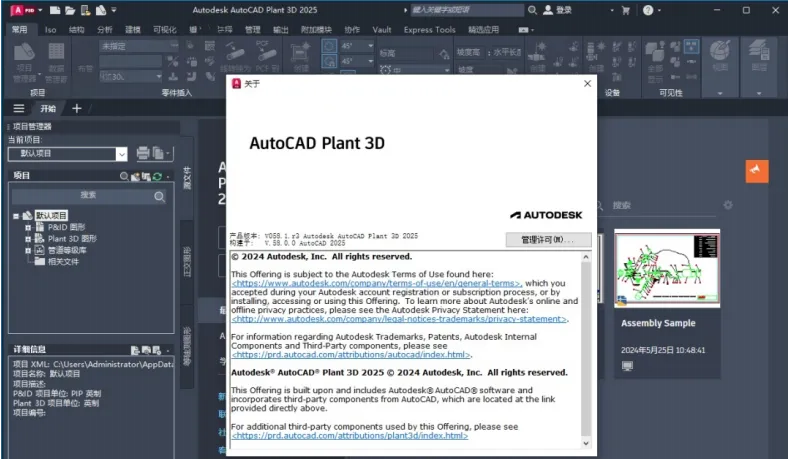Click the help question mark icon
This screenshot has height=459, width=788.
pyautogui.click(x=648, y=10)
